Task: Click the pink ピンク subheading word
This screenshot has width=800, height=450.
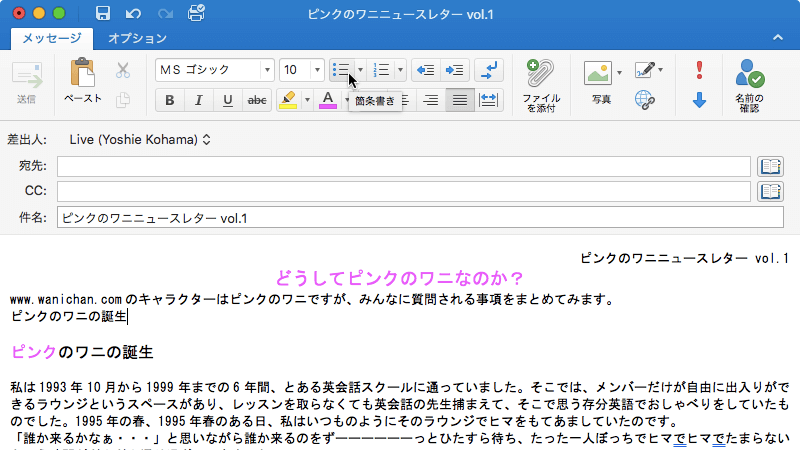Action: click(x=34, y=352)
